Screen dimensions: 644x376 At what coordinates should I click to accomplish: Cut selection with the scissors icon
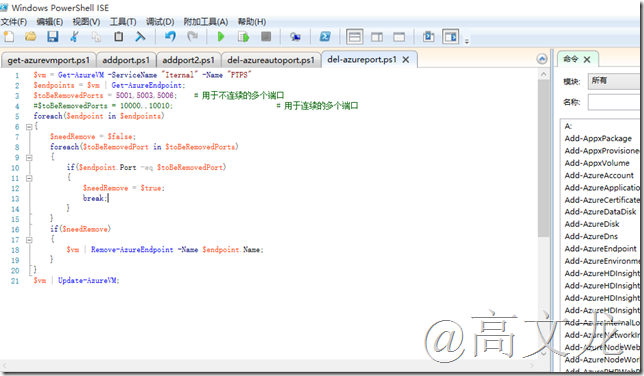coord(74,37)
